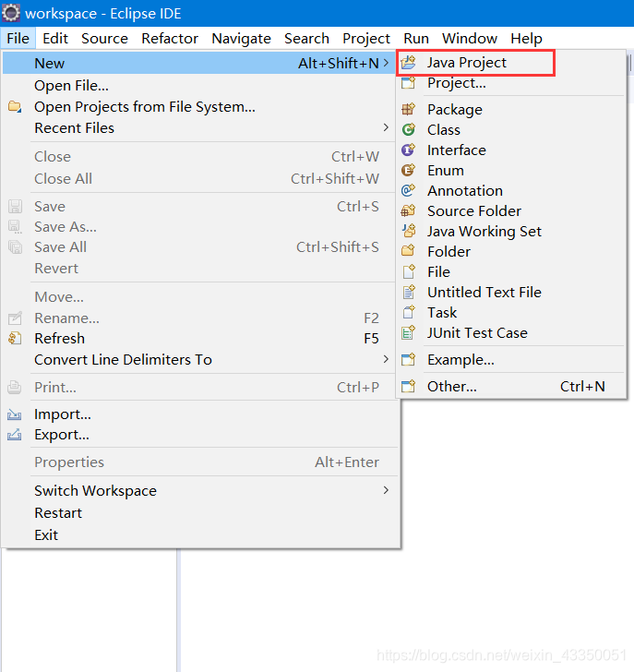The width and height of the screenshot is (634, 672).
Task: Click the green Class icon
Action: click(x=408, y=129)
